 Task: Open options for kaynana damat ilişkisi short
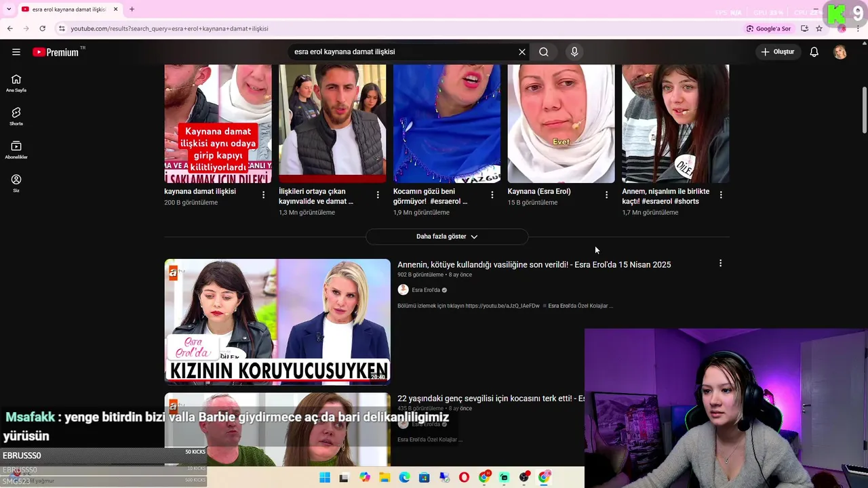tap(264, 195)
